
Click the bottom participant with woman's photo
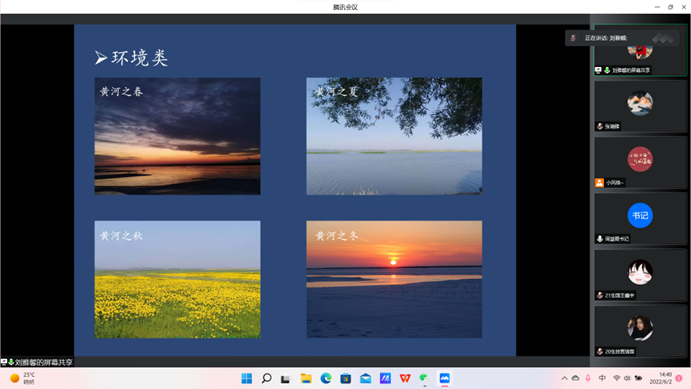[x=640, y=328]
